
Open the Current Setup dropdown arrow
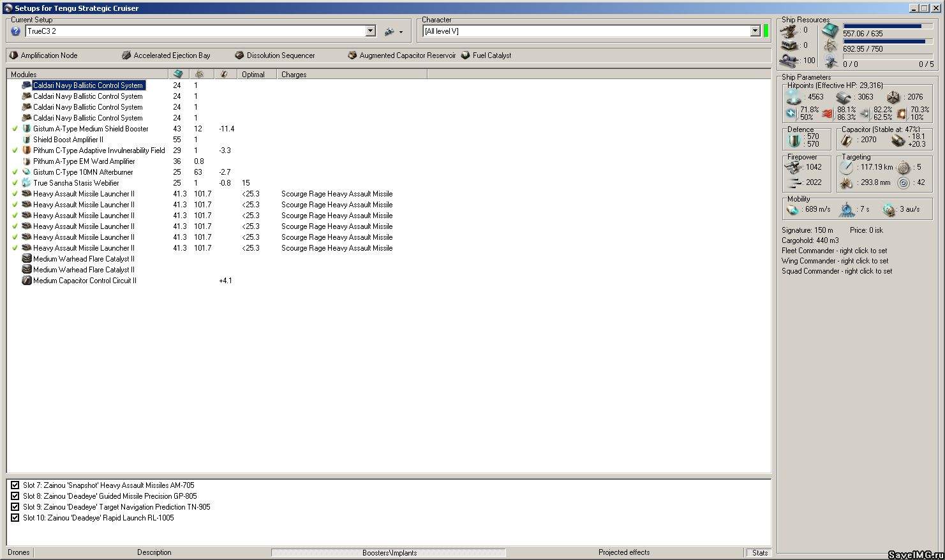[370, 31]
